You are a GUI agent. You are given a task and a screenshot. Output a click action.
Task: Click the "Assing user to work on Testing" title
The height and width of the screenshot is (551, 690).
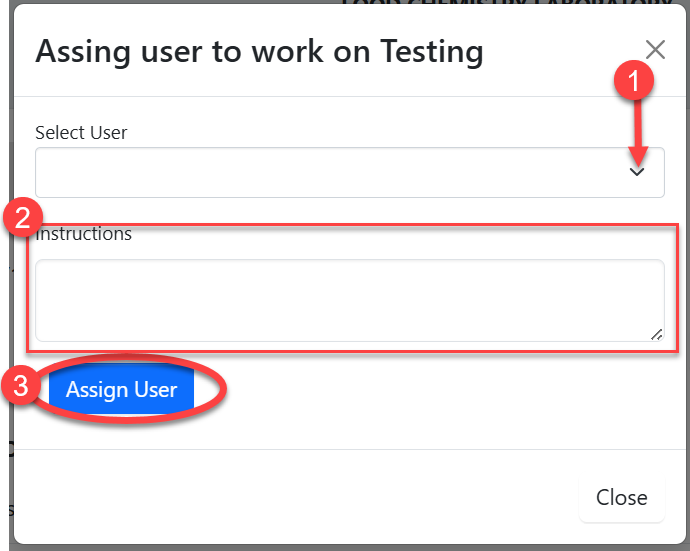point(259,51)
